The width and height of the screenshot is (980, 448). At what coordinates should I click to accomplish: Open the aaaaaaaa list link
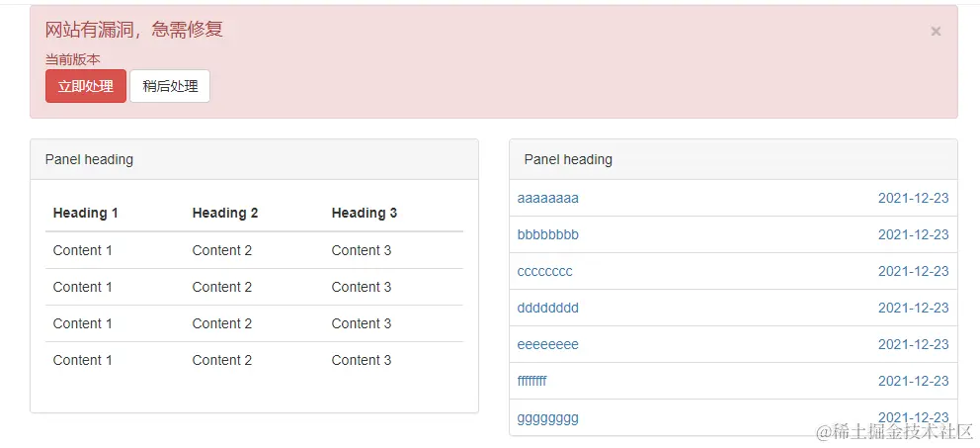548,198
